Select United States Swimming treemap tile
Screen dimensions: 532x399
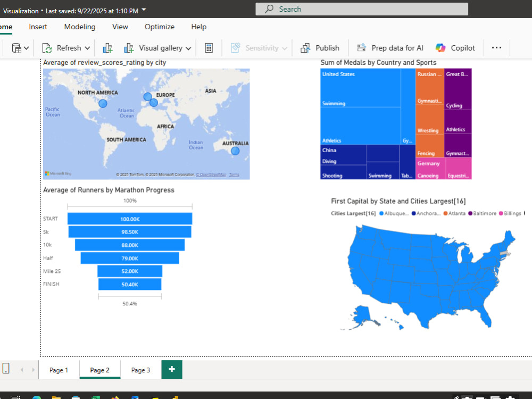360,88
